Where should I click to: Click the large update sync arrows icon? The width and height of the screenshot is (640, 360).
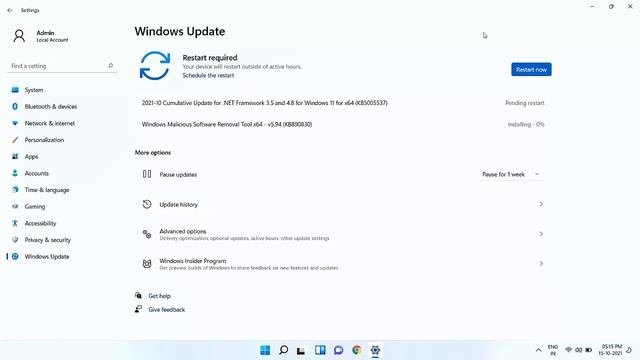tap(155, 65)
